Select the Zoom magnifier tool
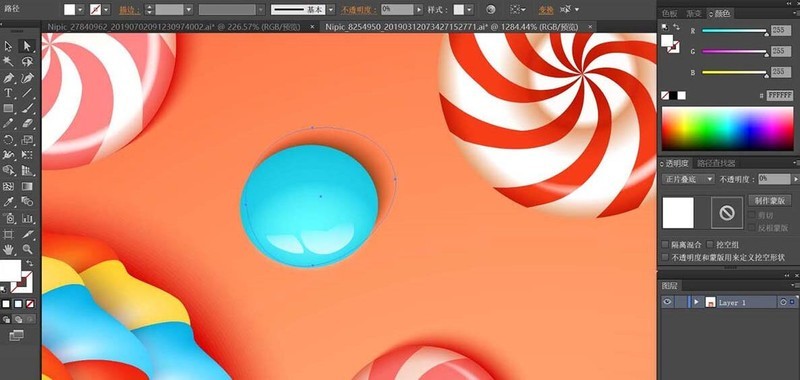The width and height of the screenshot is (800, 380). coord(28,249)
